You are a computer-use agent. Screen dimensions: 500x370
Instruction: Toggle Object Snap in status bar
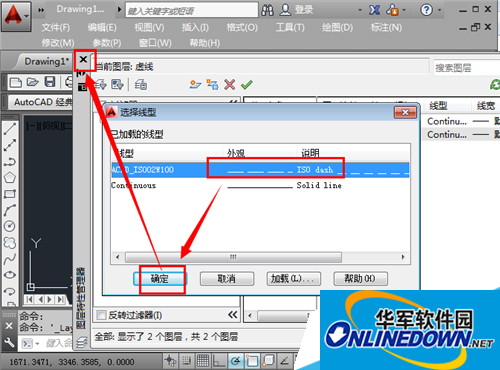pyautogui.click(x=252, y=361)
